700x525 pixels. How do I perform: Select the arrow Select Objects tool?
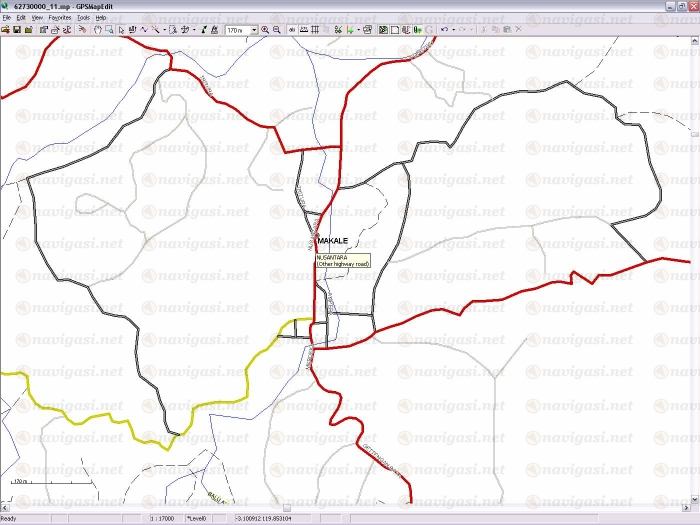pyautogui.click(x=121, y=30)
